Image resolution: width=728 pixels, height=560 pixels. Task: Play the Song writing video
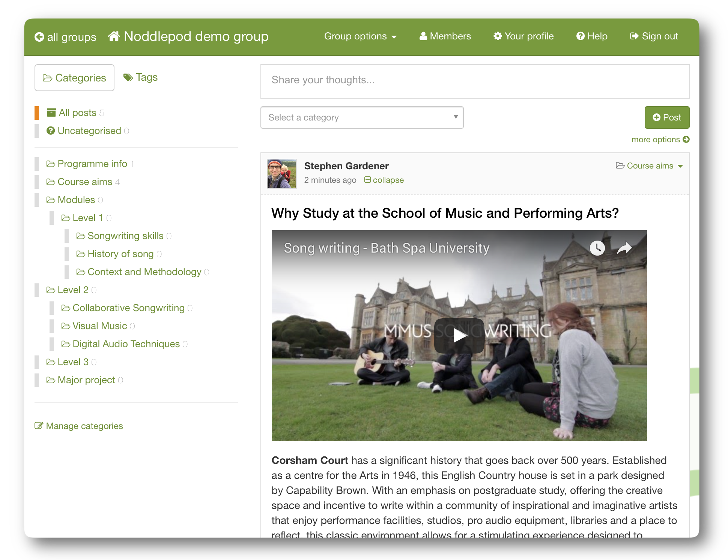pyautogui.click(x=459, y=336)
